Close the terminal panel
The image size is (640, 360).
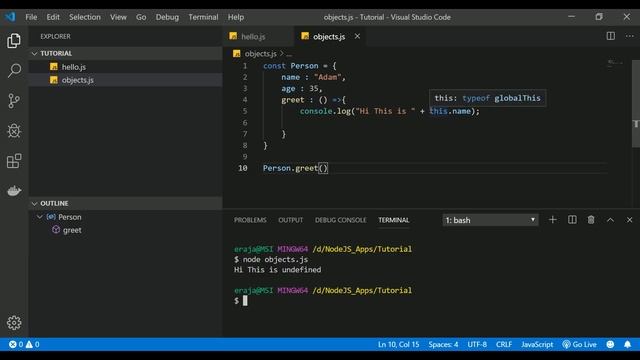[629, 220]
